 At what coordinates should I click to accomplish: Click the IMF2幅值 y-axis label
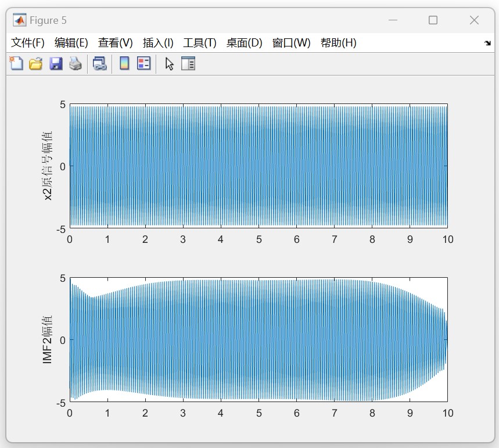click(47, 339)
